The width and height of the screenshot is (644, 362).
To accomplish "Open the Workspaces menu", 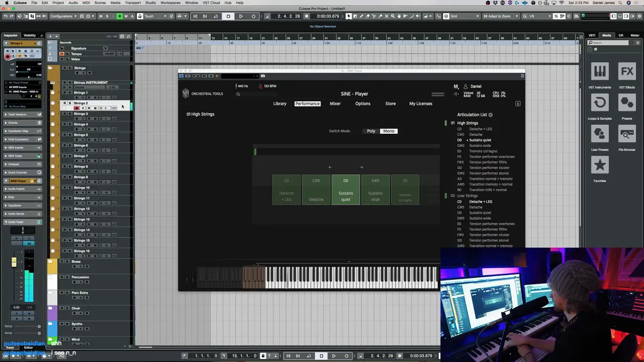I will (x=171, y=3).
